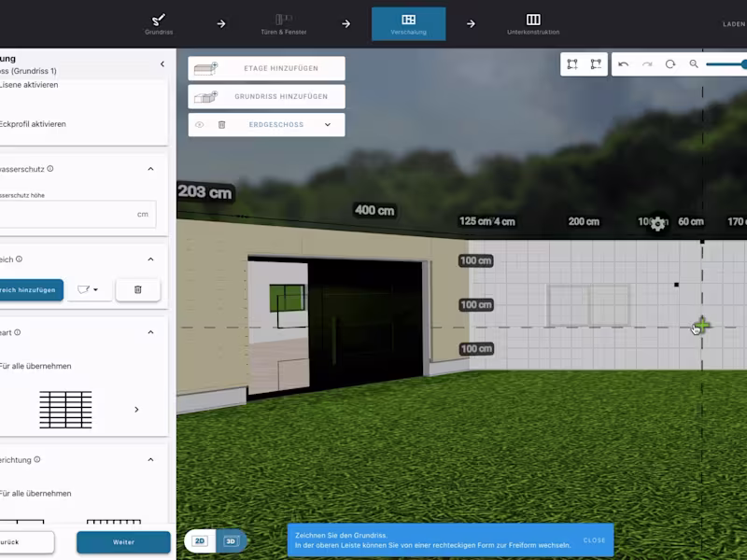Screen dimensions: 747x560
Task: Click the undo arrow icon
Action: tap(623, 64)
